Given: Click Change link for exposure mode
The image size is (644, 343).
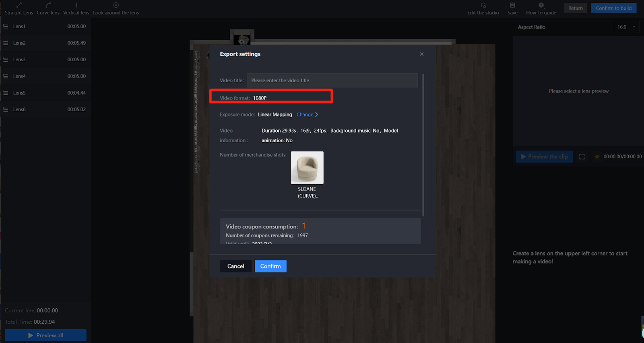Looking at the screenshot, I should [x=305, y=114].
